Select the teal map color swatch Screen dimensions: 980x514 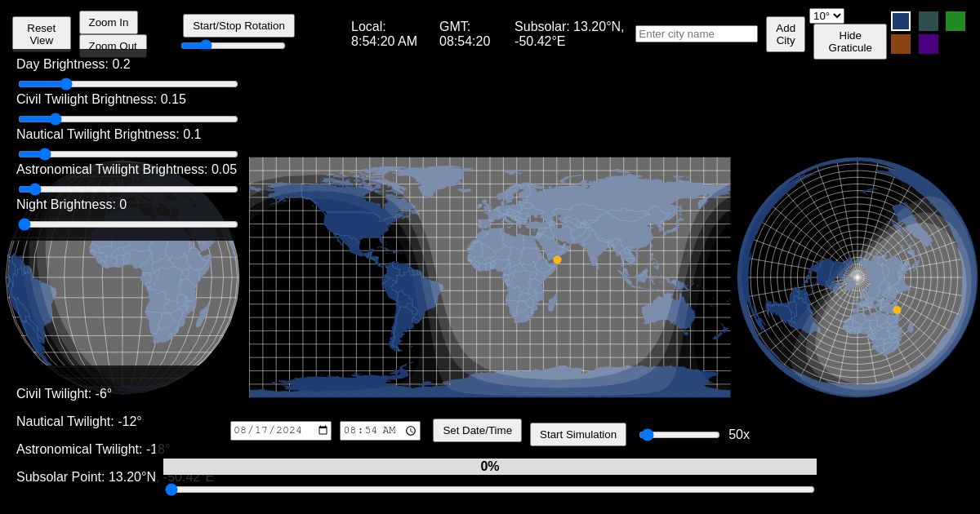pos(929,21)
